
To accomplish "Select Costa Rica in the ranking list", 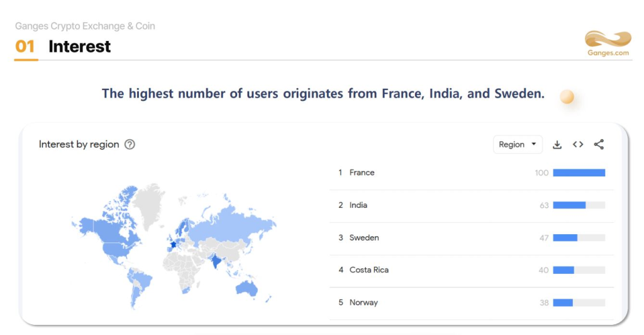I will (369, 270).
